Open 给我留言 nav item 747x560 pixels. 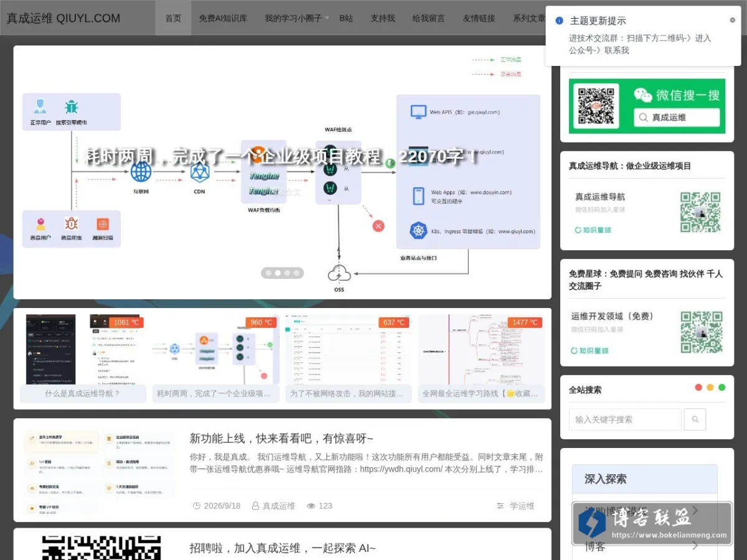(429, 18)
